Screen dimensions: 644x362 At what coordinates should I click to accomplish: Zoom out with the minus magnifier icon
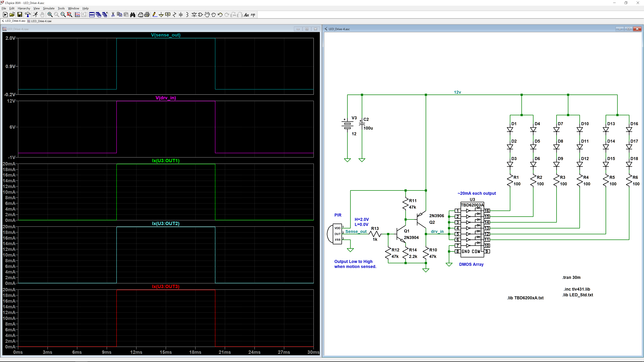(63, 15)
